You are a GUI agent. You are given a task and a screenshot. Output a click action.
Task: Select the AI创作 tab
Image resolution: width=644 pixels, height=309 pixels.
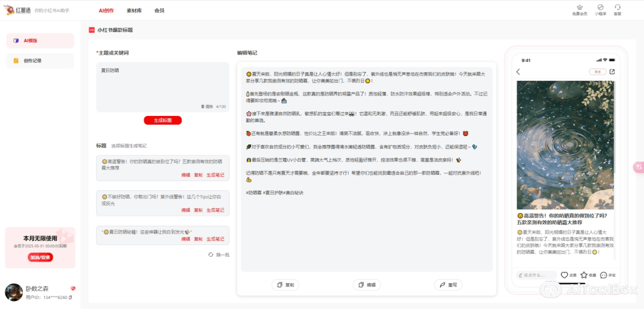click(106, 10)
